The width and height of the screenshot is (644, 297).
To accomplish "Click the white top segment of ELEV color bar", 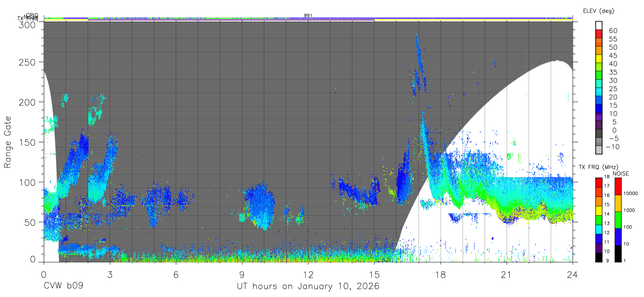I will coord(599,26).
